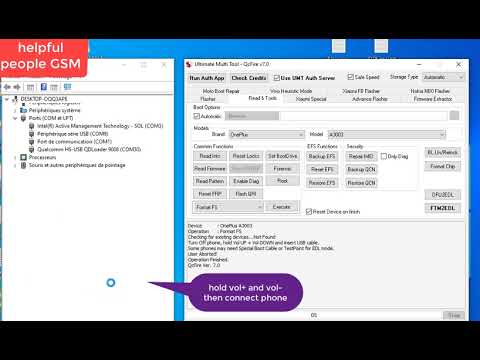Click the Enable Diag button
Viewport: 480px width, 360px height.
[246, 181]
